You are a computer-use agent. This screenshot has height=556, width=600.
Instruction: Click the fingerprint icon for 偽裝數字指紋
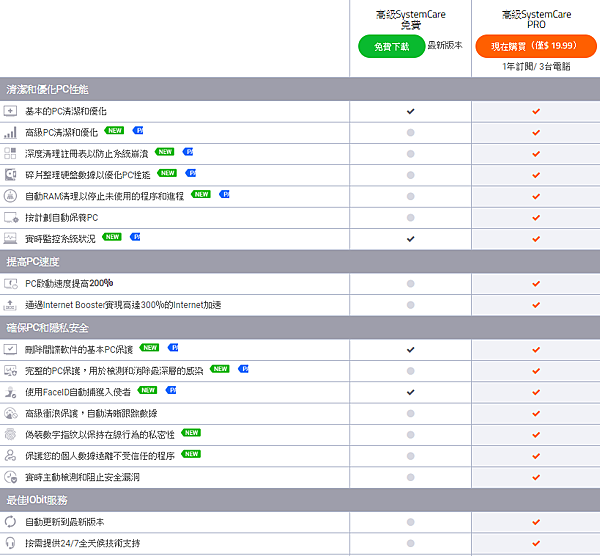tap(10, 435)
